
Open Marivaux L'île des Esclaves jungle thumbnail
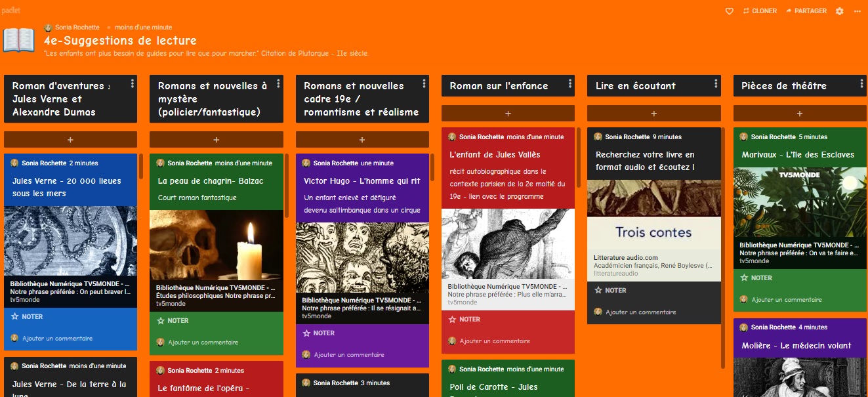800,202
